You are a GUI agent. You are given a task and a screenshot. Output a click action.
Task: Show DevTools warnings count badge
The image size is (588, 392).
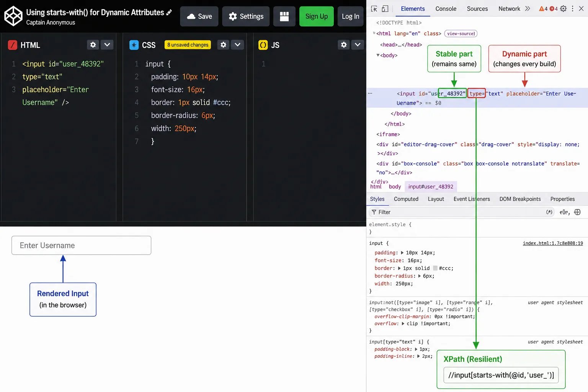pos(543,8)
